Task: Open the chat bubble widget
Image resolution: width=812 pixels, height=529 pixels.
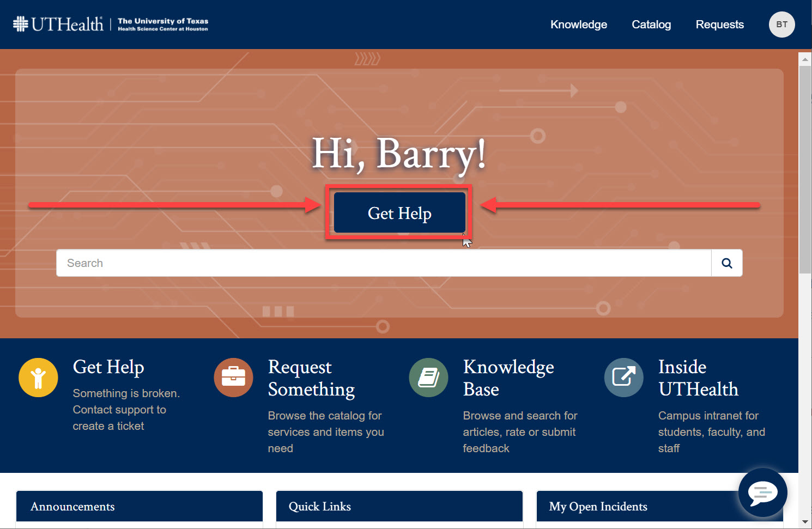Action: coord(762,492)
